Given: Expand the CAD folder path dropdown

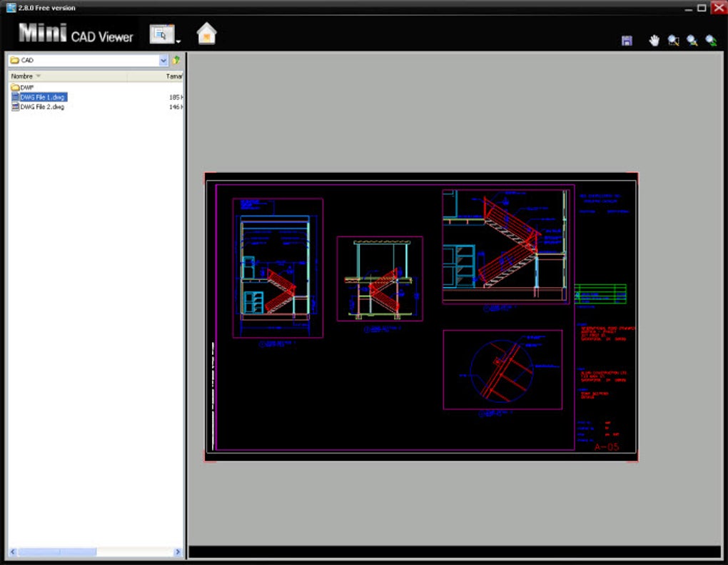Looking at the screenshot, I should click(163, 61).
